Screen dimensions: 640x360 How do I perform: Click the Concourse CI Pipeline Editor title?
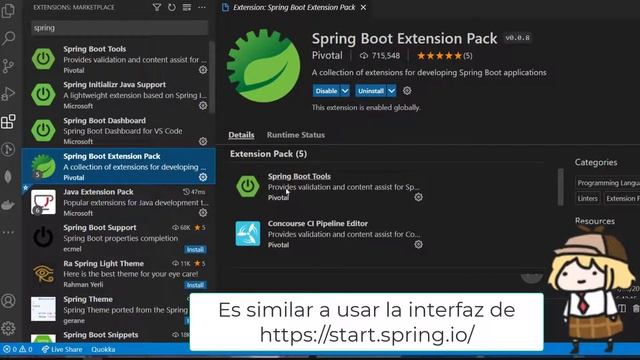(318, 223)
